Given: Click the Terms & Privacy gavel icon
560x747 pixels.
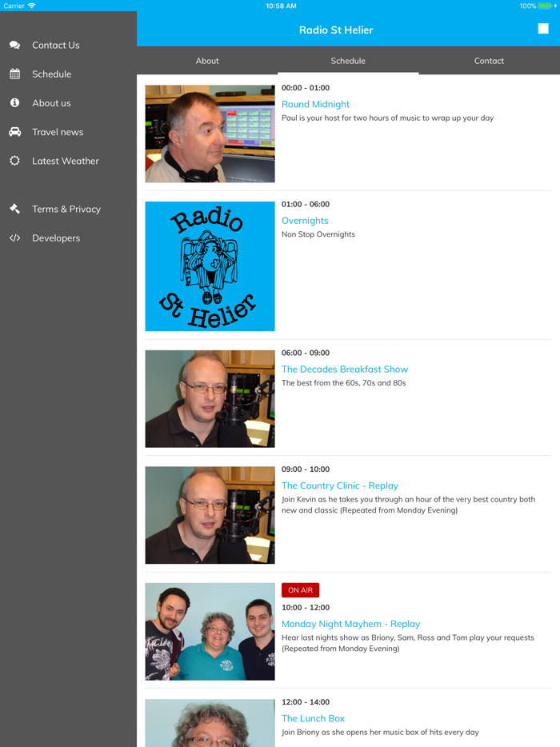Looking at the screenshot, I should click(14, 209).
